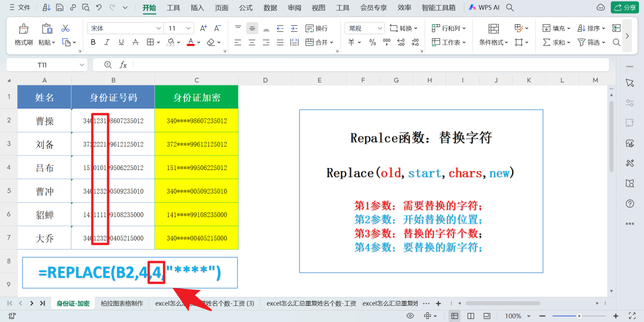Click the Format Painter (格式刷) icon
The width and height of the screenshot is (644, 322).
tap(24, 29)
